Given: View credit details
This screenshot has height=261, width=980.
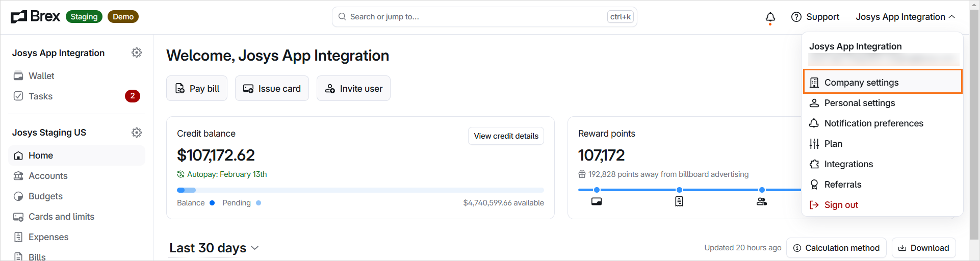Looking at the screenshot, I should click(506, 136).
